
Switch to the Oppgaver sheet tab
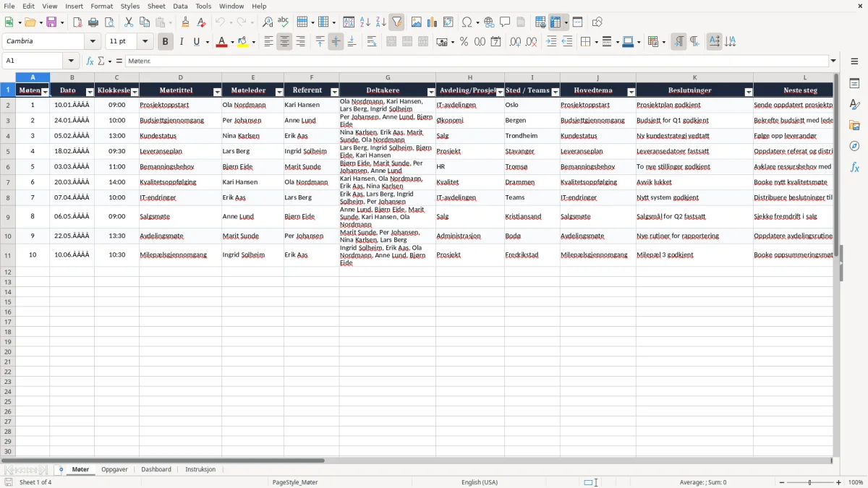pos(114,469)
